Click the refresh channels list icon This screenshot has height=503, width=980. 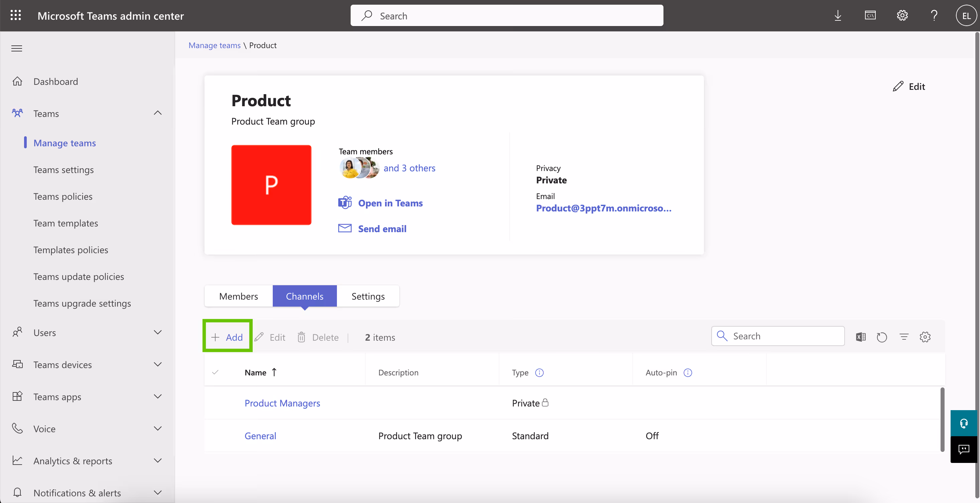[881, 337]
